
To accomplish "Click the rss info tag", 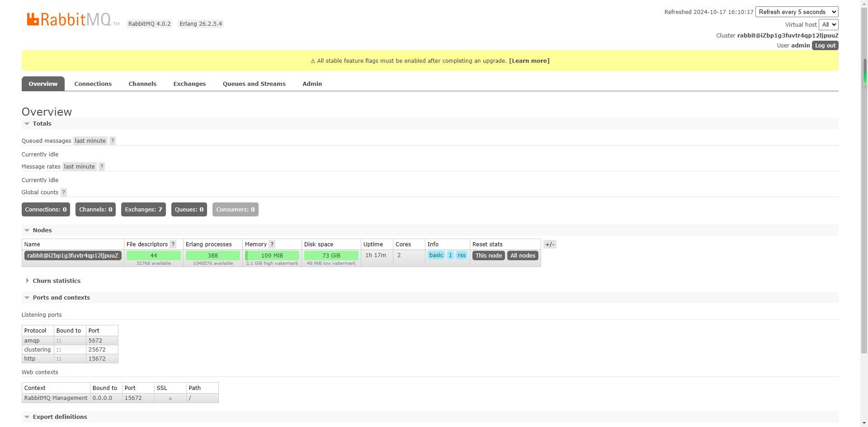I will pyautogui.click(x=462, y=255).
